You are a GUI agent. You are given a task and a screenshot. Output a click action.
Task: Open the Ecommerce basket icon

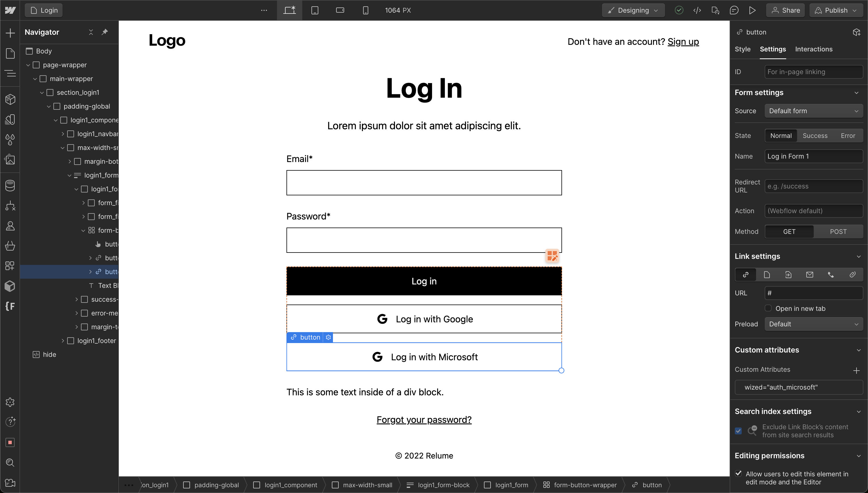tap(10, 246)
